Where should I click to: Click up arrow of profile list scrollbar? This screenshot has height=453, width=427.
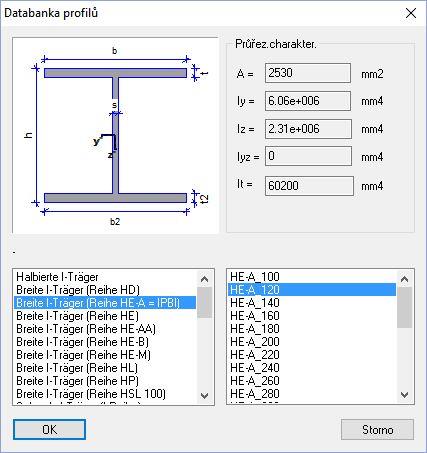pos(405,279)
